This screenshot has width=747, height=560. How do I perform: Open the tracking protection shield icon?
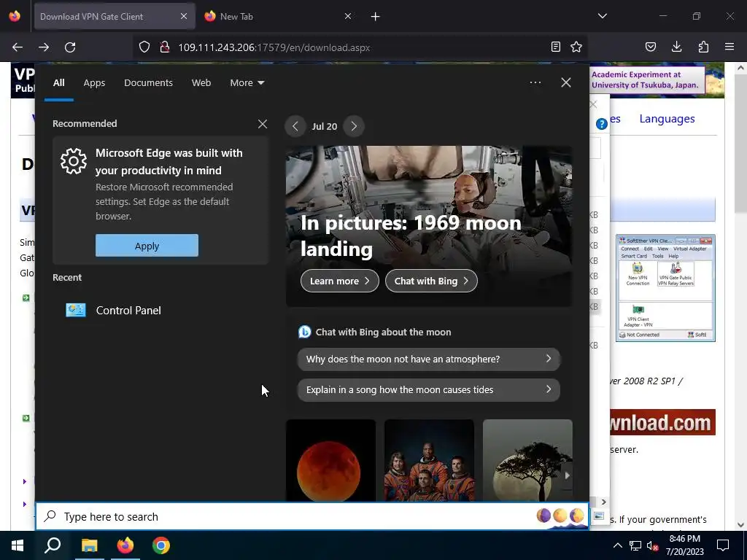[144, 47]
